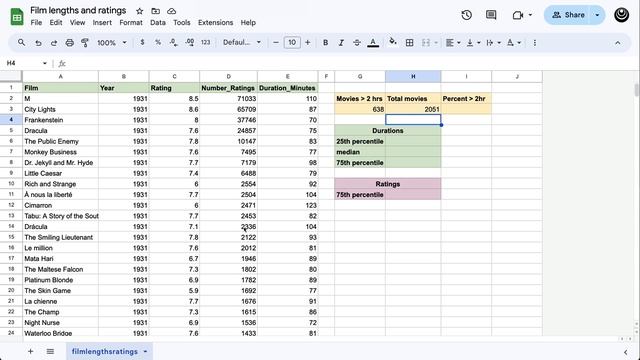The image size is (640, 360).
Task: Undo the last action
Action: pos(38,42)
